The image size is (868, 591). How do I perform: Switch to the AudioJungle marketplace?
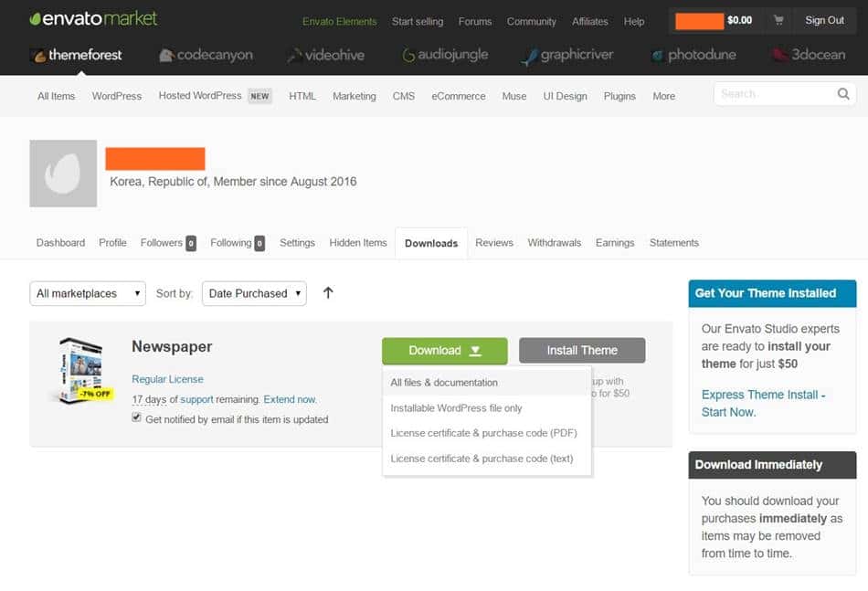pos(448,55)
